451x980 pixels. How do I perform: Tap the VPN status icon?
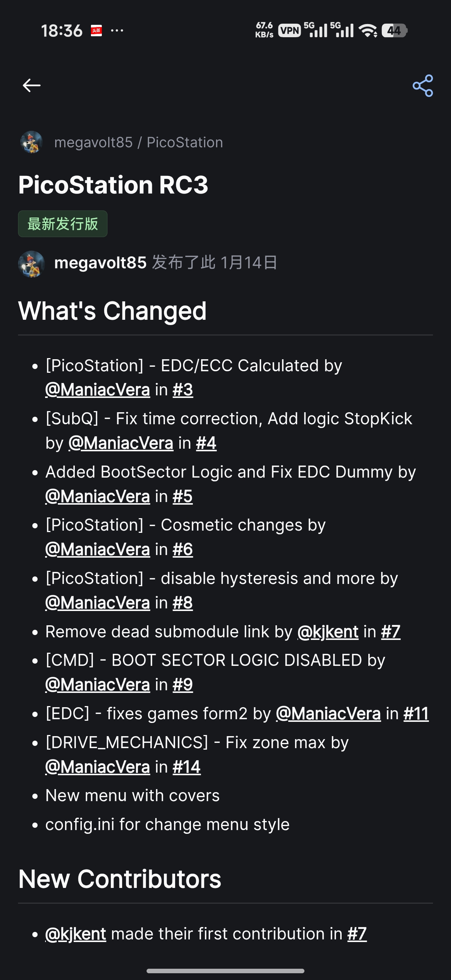[x=290, y=30]
